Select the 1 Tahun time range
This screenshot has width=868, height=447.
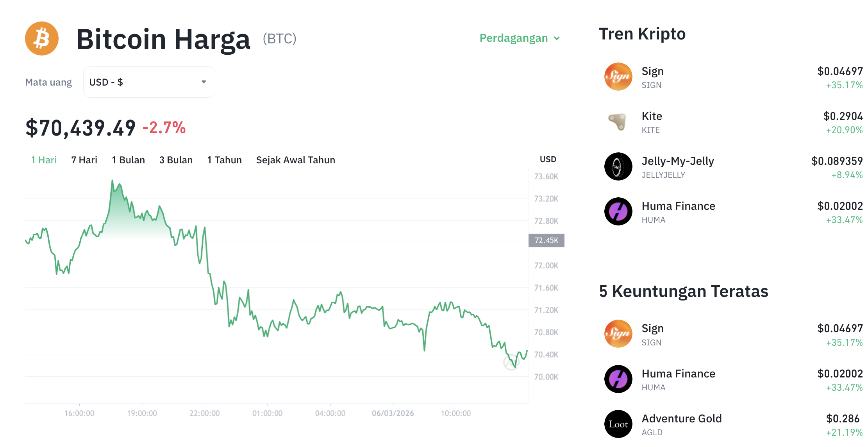pos(224,159)
